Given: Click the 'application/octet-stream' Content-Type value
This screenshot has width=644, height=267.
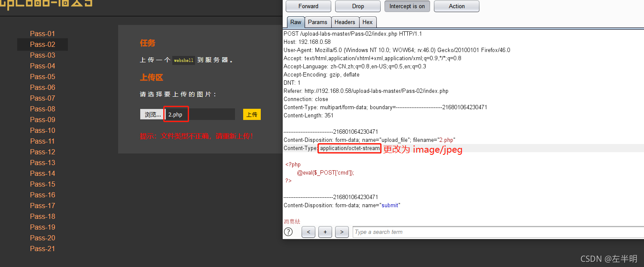Looking at the screenshot, I should point(350,148).
